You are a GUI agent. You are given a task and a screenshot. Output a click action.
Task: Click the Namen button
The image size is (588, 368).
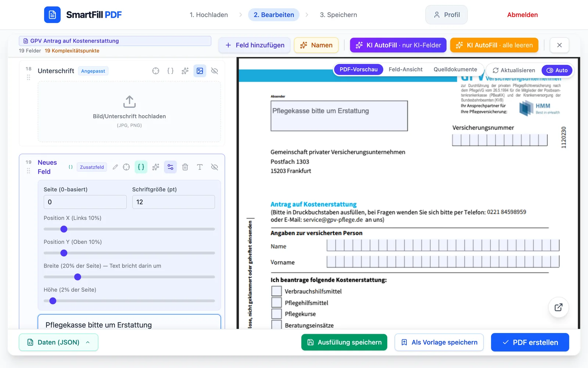316,45
